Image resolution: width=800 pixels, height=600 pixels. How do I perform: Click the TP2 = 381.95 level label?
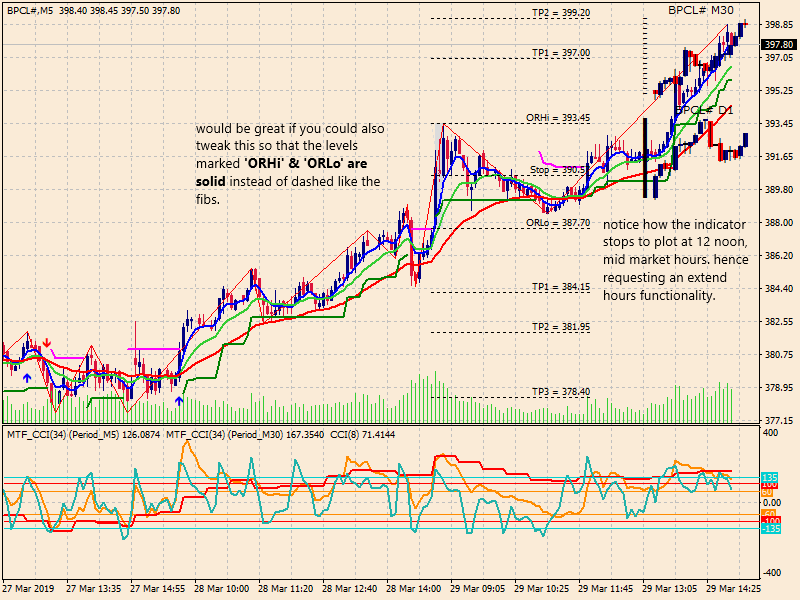561,327
